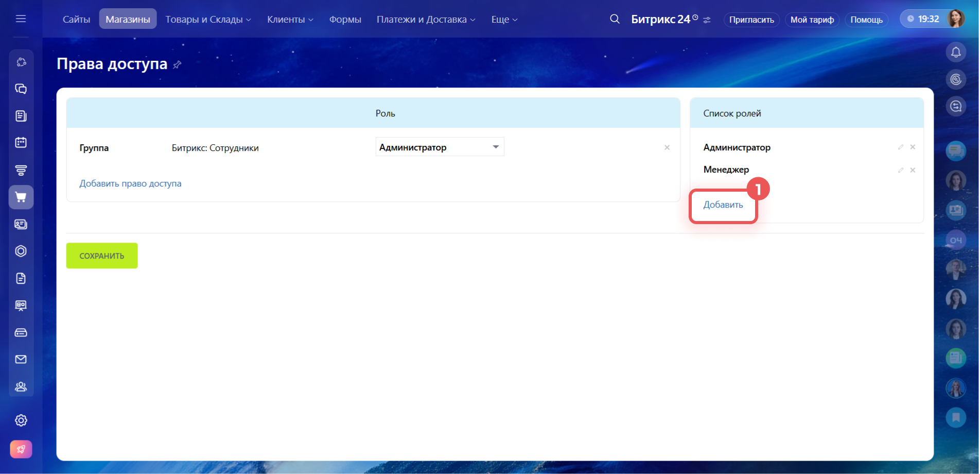This screenshot has height=474, width=980.
Task: Open the calendar icon in left sidebar
Action: click(21, 143)
